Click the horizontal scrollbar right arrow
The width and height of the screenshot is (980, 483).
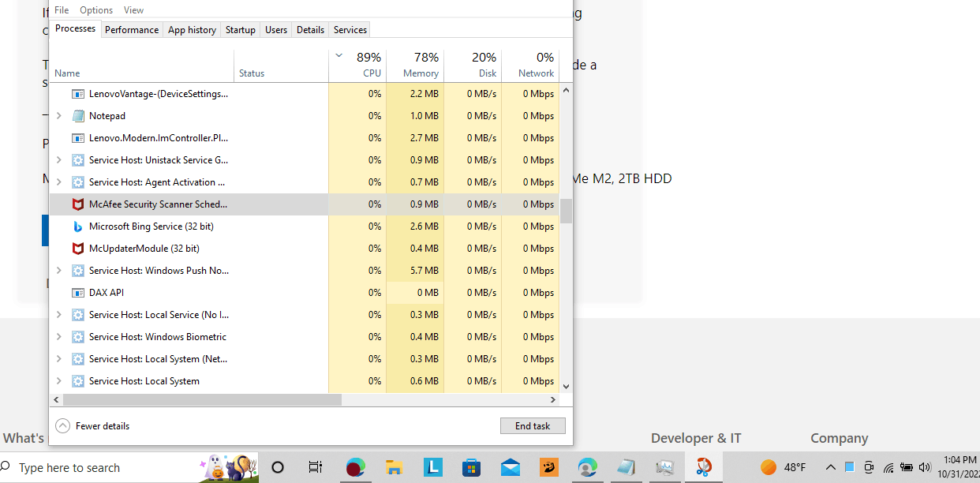552,400
